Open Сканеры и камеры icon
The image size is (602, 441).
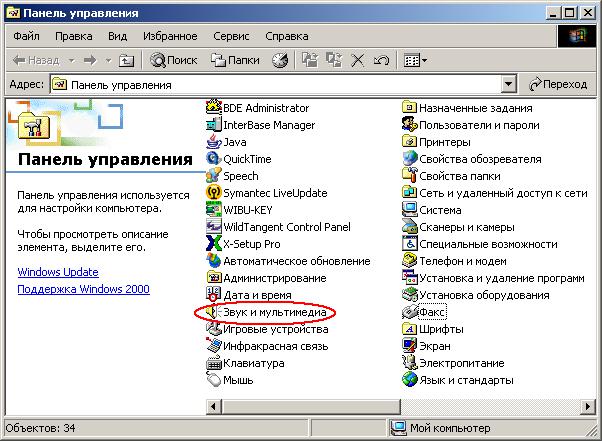coord(410,226)
